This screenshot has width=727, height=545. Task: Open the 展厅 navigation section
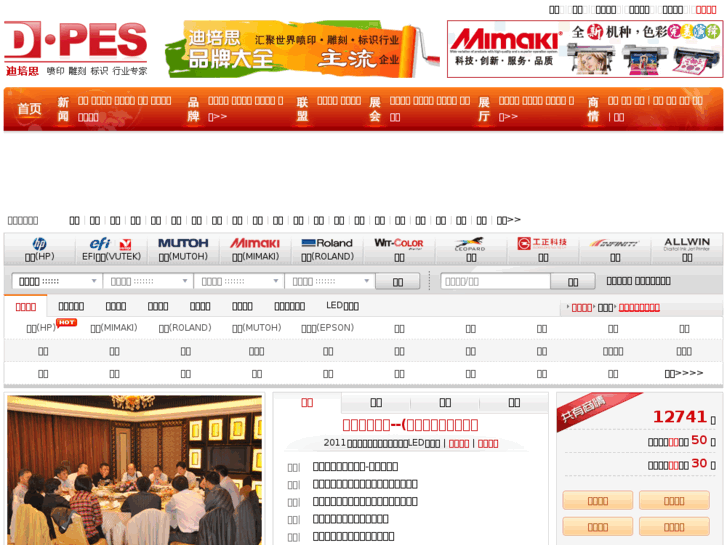coord(484,109)
